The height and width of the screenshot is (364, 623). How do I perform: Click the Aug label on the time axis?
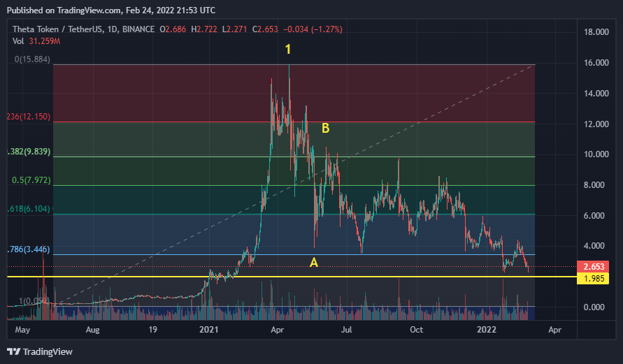pyautogui.click(x=92, y=330)
